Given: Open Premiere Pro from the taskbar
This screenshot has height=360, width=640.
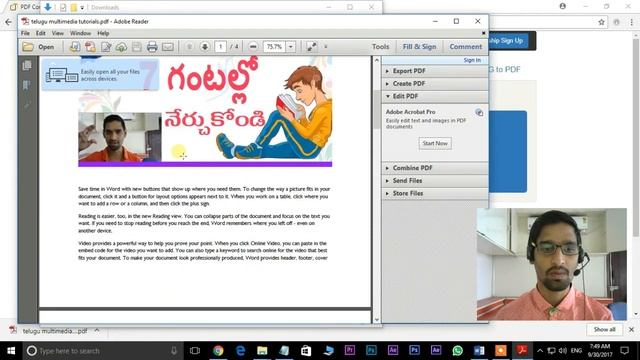Looking at the screenshot, I should pos(349,351).
